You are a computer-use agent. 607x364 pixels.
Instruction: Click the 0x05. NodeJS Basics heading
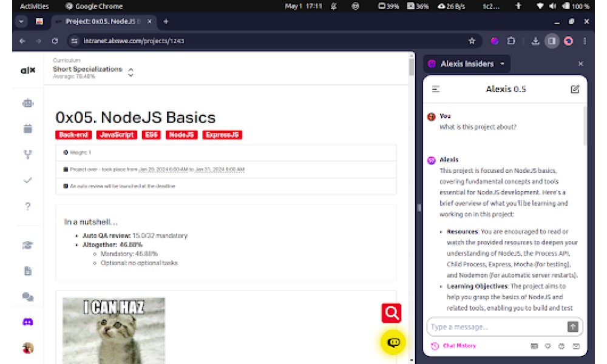(x=135, y=118)
